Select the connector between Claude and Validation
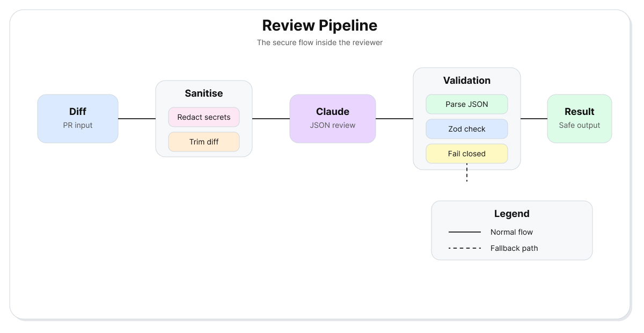 [x=394, y=119]
